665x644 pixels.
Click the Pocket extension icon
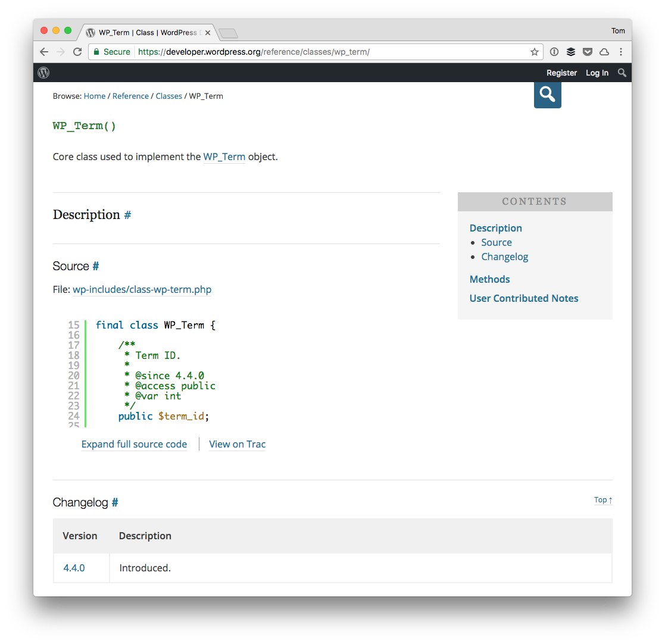click(x=588, y=52)
